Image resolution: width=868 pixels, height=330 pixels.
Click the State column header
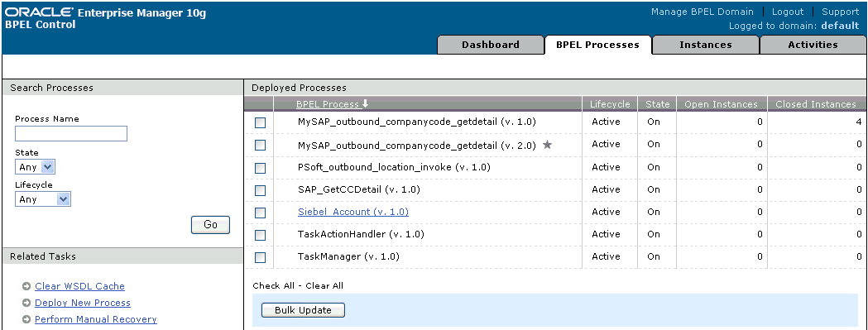pyautogui.click(x=658, y=104)
